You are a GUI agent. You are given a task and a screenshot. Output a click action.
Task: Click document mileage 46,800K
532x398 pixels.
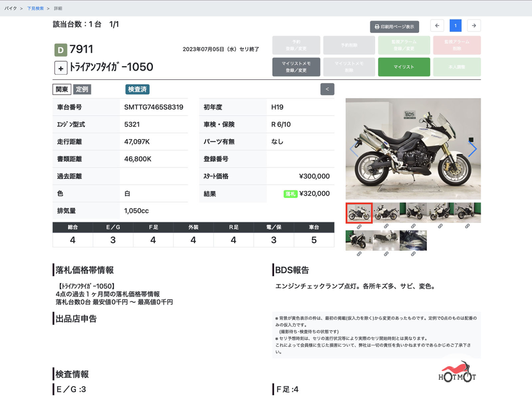138,159
